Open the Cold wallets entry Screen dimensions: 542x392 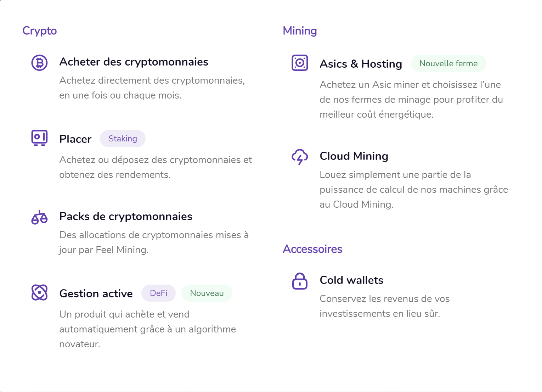351,280
